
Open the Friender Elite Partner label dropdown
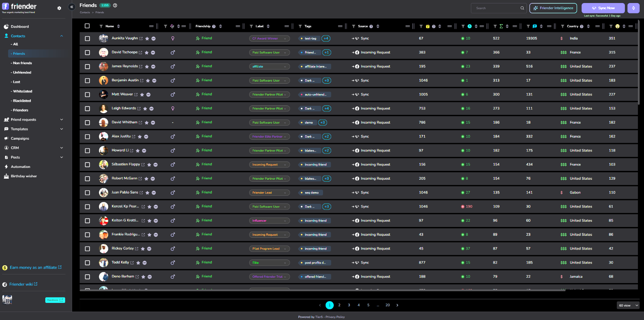coord(269,137)
